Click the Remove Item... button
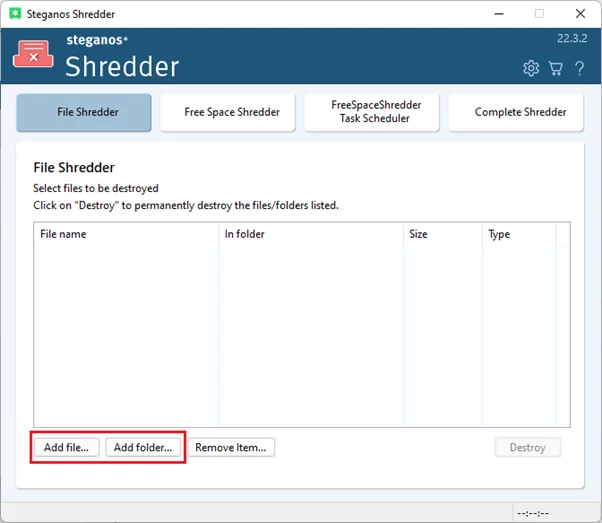 point(231,447)
